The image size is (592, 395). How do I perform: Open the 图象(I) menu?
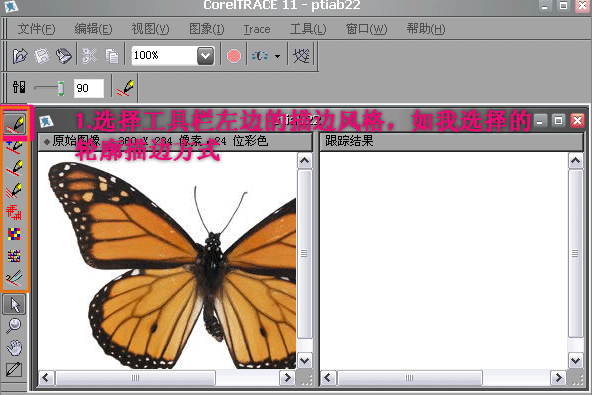click(x=207, y=29)
